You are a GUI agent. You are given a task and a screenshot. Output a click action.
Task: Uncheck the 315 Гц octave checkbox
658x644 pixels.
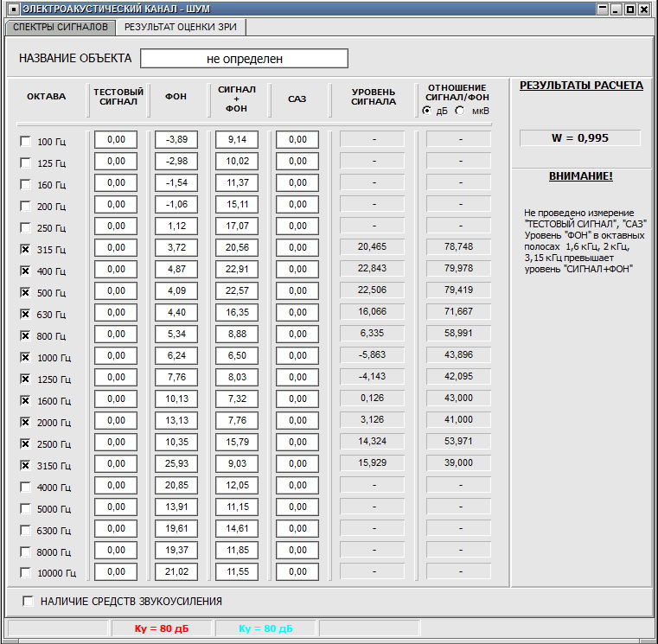(x=25, y=249)
